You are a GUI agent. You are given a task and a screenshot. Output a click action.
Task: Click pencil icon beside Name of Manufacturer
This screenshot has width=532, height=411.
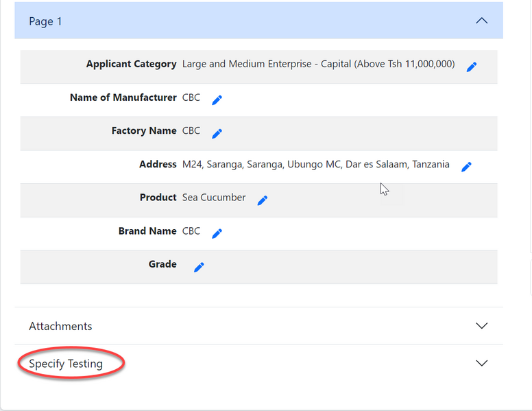pos(217,100)
